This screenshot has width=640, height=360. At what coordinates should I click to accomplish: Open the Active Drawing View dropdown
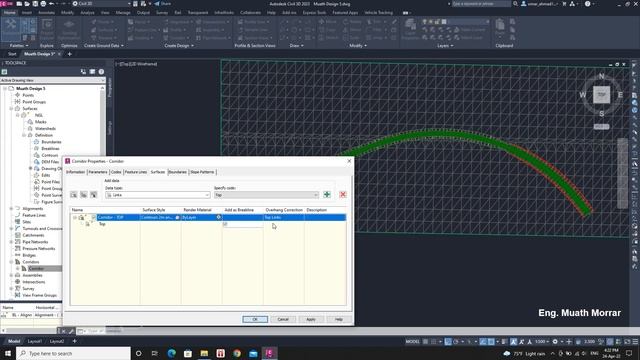[x=53, y=80]
